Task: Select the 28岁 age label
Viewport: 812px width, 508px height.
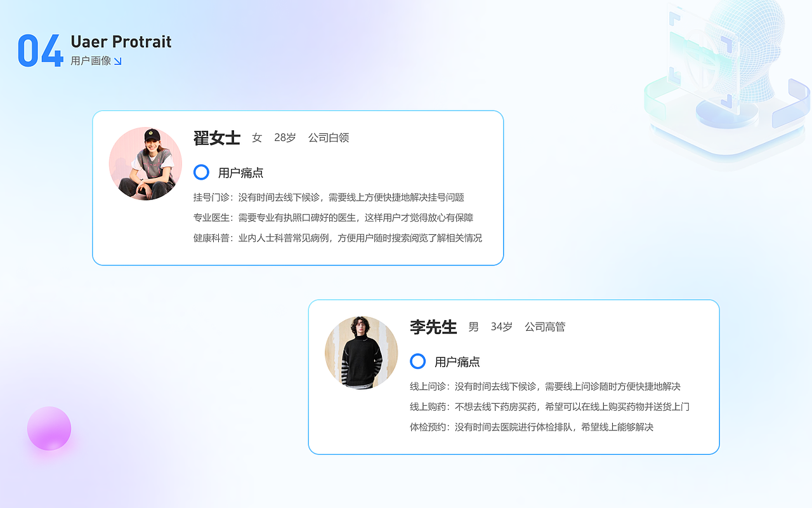Action: (x=285, y=138)
